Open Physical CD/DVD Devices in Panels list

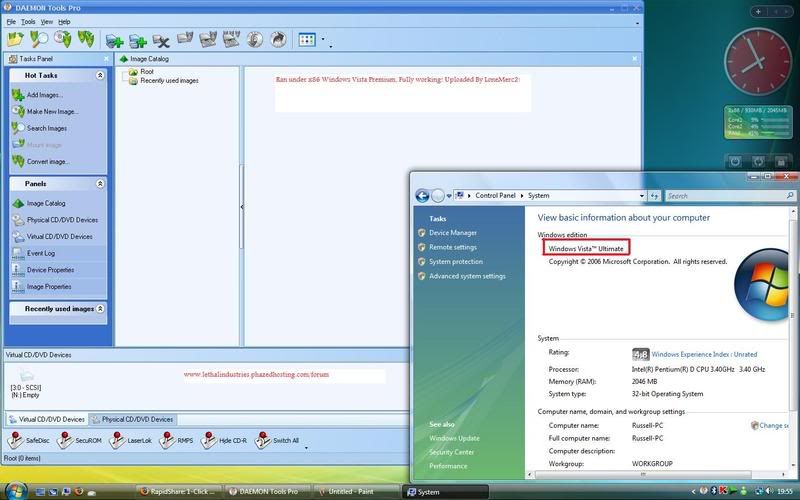pos(55,220)
